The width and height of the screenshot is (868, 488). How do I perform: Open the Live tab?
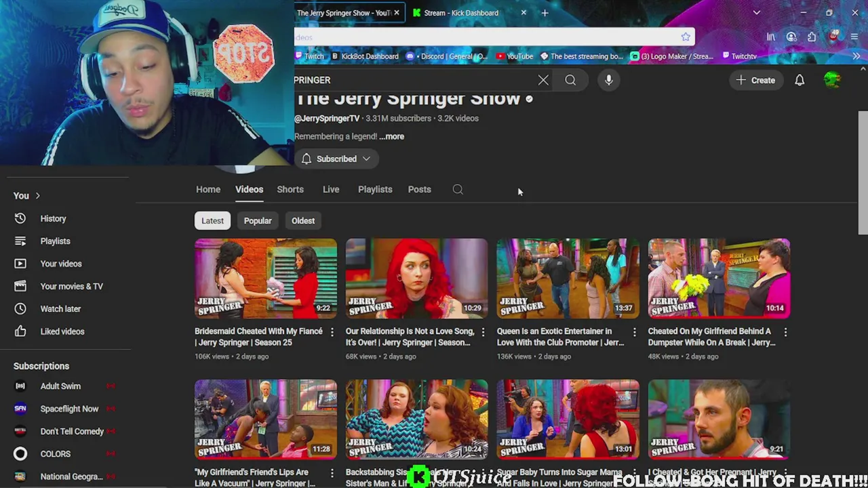pyautogui.click(x=331, y=189)
